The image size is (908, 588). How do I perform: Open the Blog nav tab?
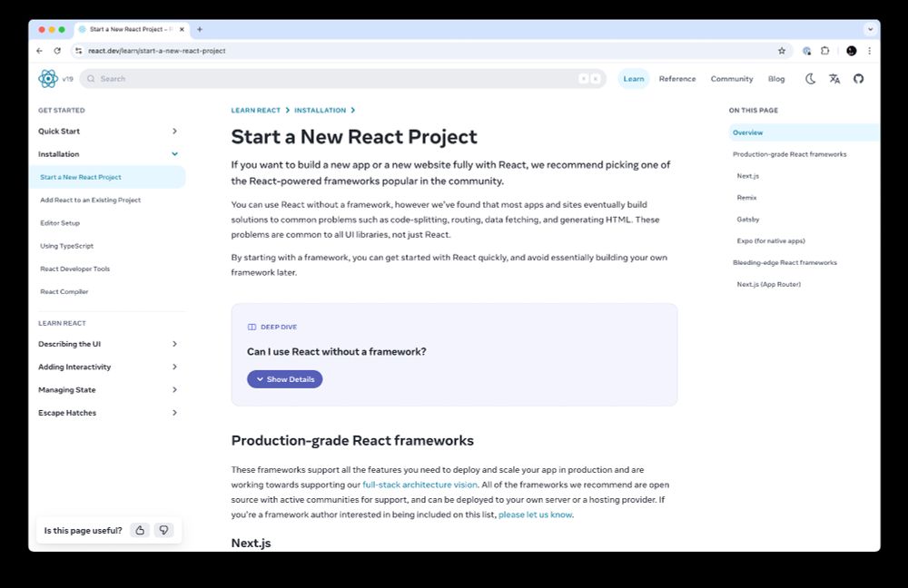point(776,79)
